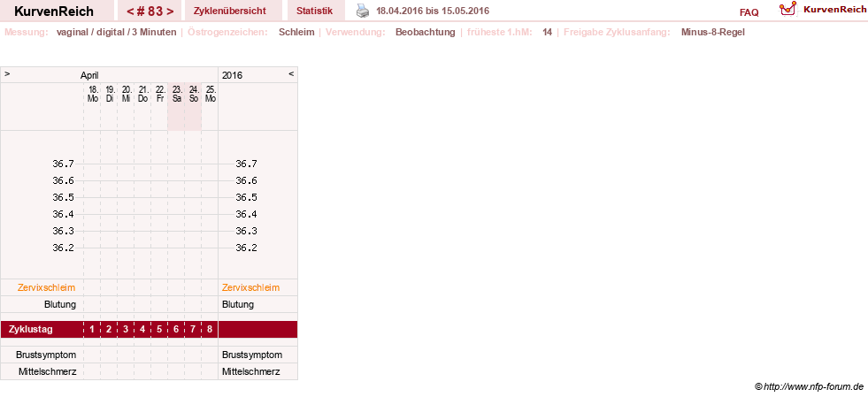Click the right Blutung row label
868x397 pixels.
coord(238,304)
